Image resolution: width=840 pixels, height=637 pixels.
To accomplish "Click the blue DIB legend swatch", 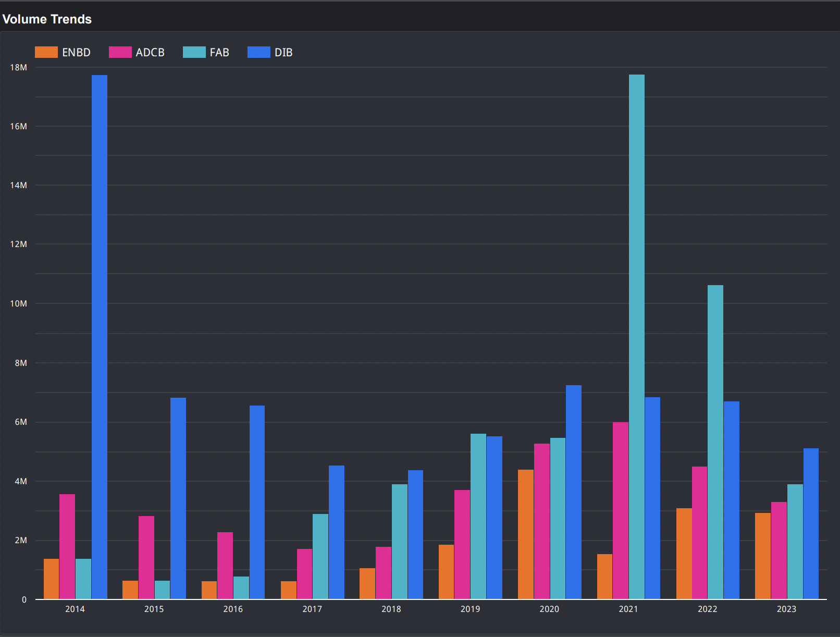I will coord(259,52).
